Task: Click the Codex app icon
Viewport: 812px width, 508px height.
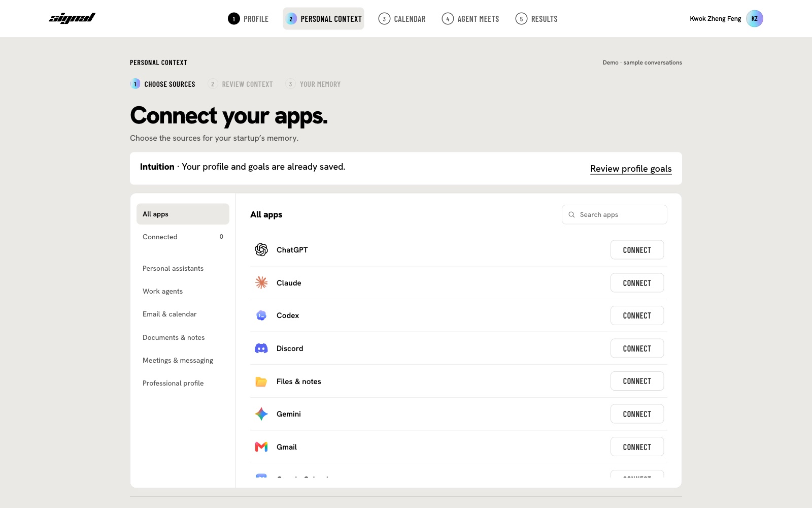Action: tap(261, 315)
